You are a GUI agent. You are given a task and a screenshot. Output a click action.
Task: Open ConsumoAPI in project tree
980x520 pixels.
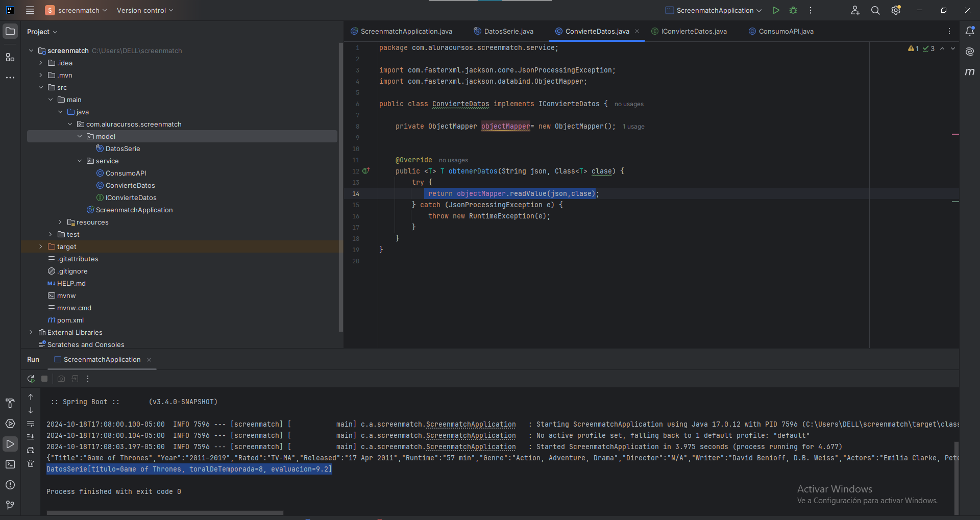126,173
